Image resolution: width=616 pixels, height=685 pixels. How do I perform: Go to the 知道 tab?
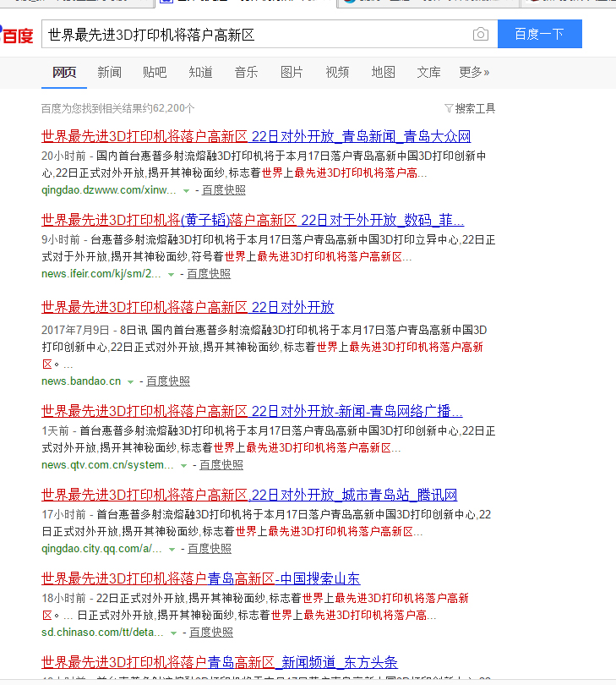point(201,72)
